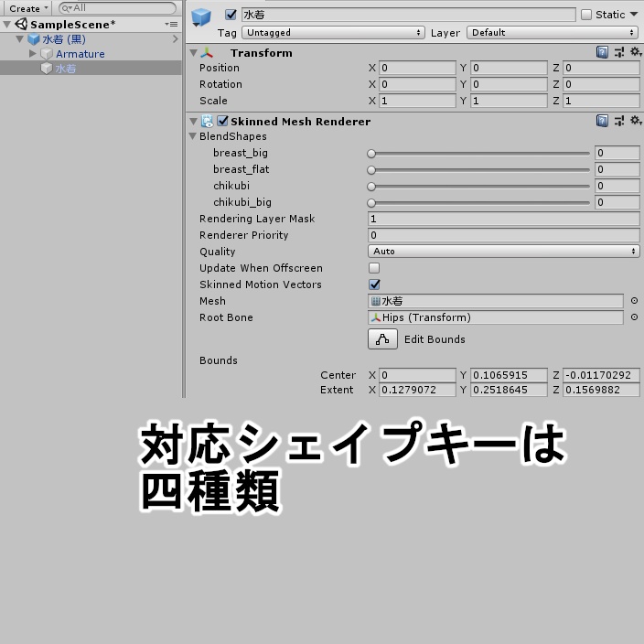Open the Layer dropdown showing Default

(553, 32)
